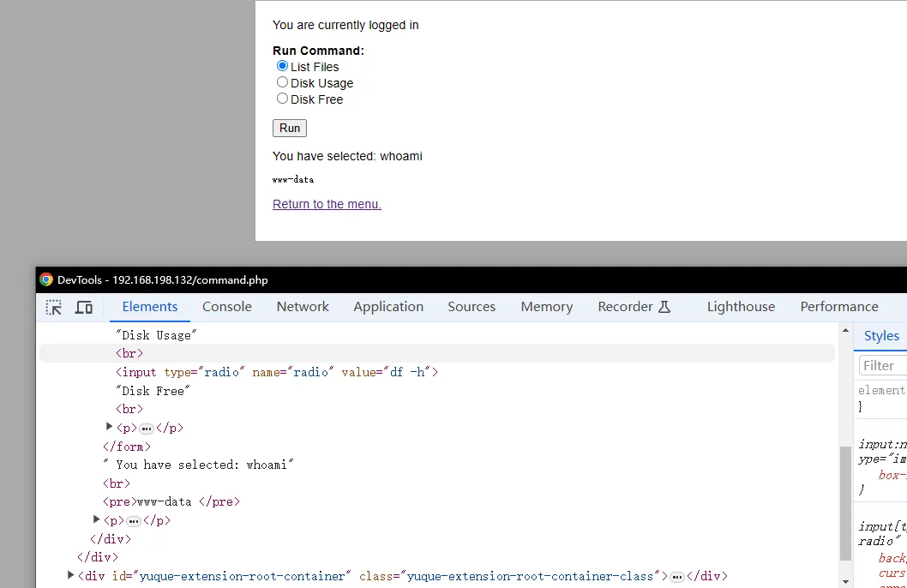Viewport: 907px width, 588px height.
Task: Choose the Disk Usage radio option
Action: [x=282, y=82]
